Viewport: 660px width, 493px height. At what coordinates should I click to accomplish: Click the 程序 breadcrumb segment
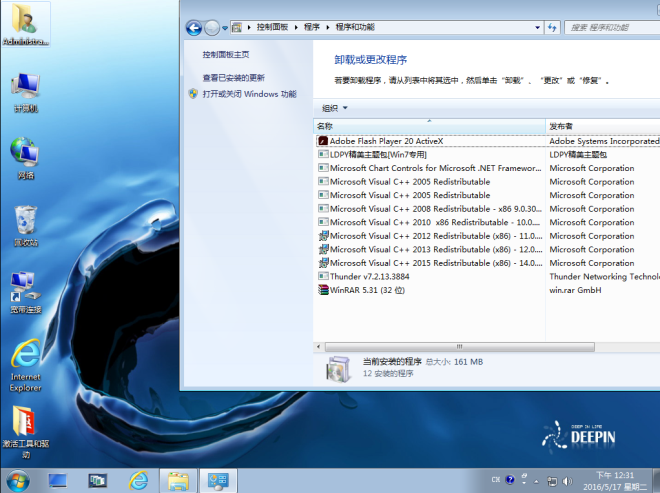312,27
